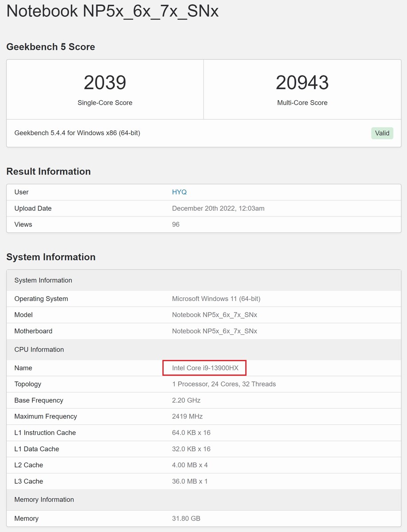The width and height of the screenshot is (407, 532).
Task: Click the CPU name Intel Core i9-13900HX
Action: 205,368
